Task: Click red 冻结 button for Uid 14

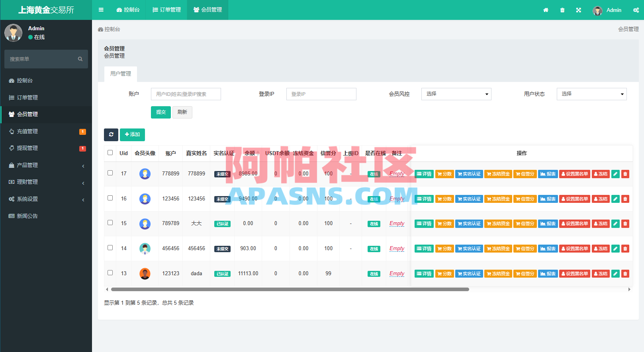Action: (x=601, y=249)
